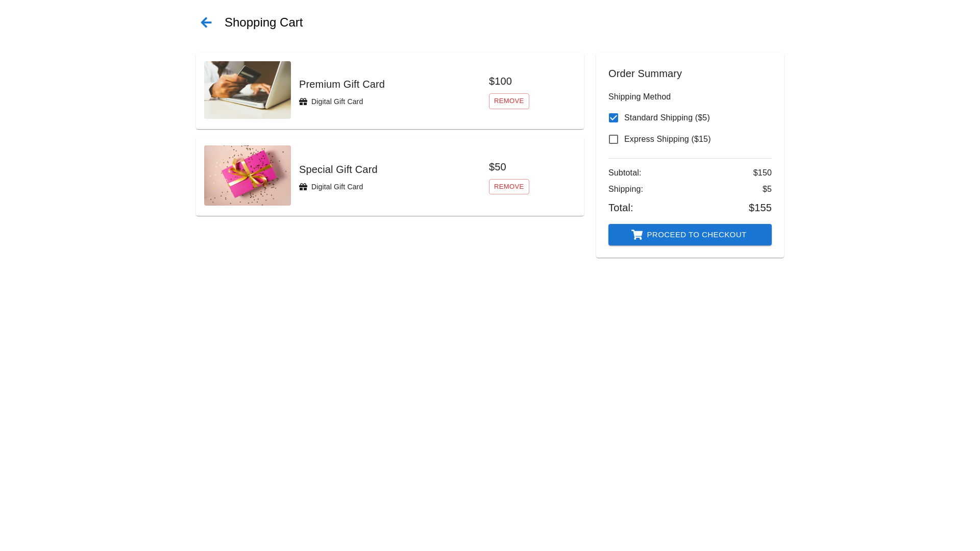Remove the Premium Gift Card
This screenshot has width=980, height=551.
509,101
